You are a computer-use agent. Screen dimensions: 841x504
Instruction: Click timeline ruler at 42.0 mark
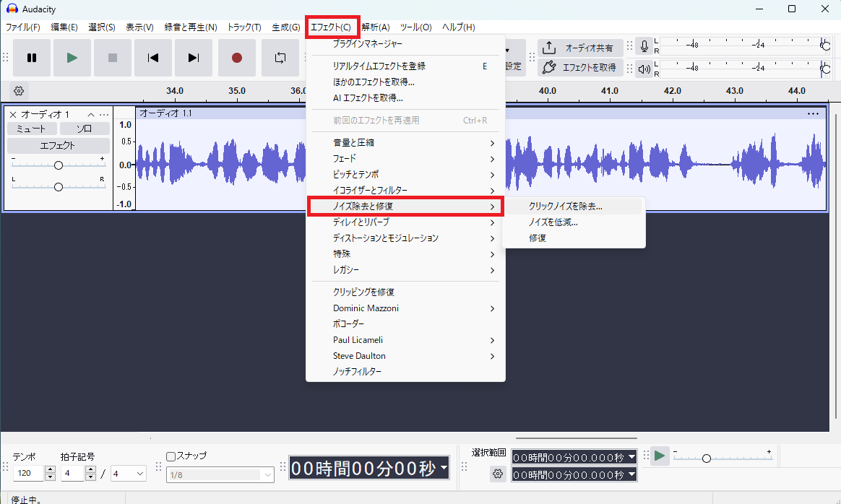pos(672,91)
